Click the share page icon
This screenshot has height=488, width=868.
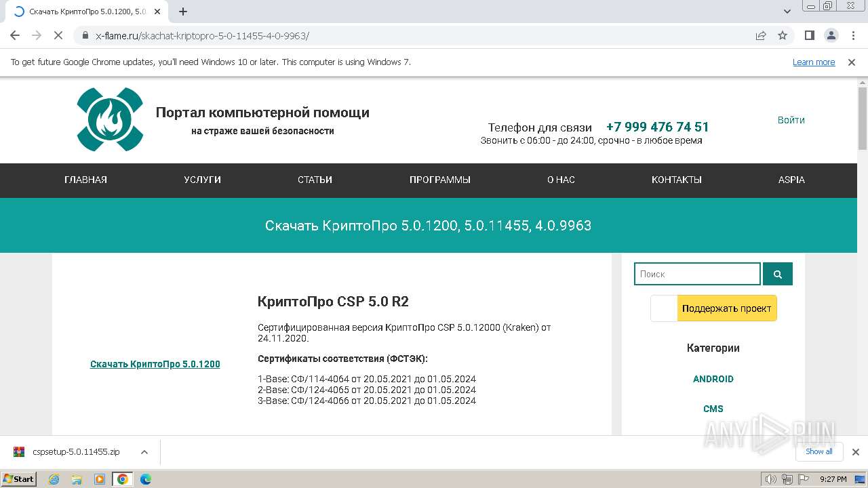(x=761, y=36)
